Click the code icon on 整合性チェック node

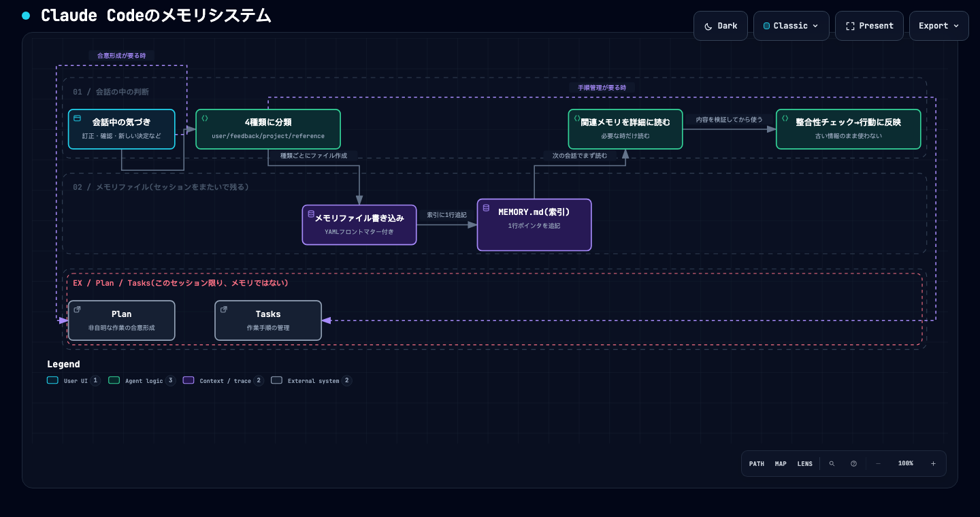pos(785,118)
